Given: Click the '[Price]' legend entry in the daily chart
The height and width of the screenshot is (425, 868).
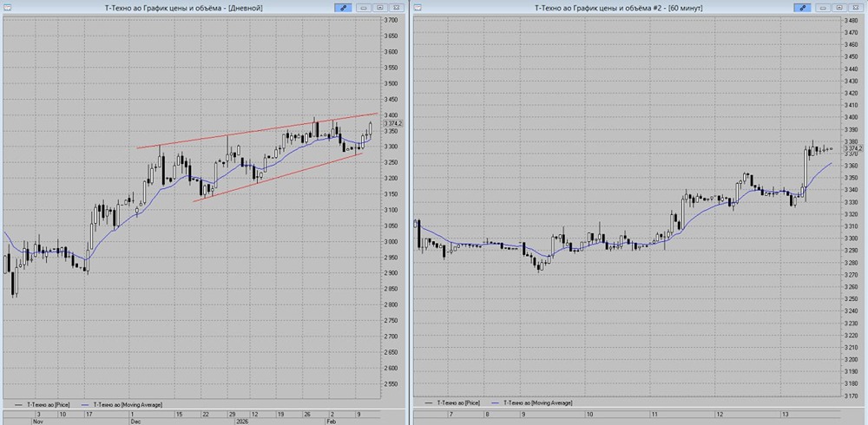Looking at the screenshot, I should click(47, 405).
